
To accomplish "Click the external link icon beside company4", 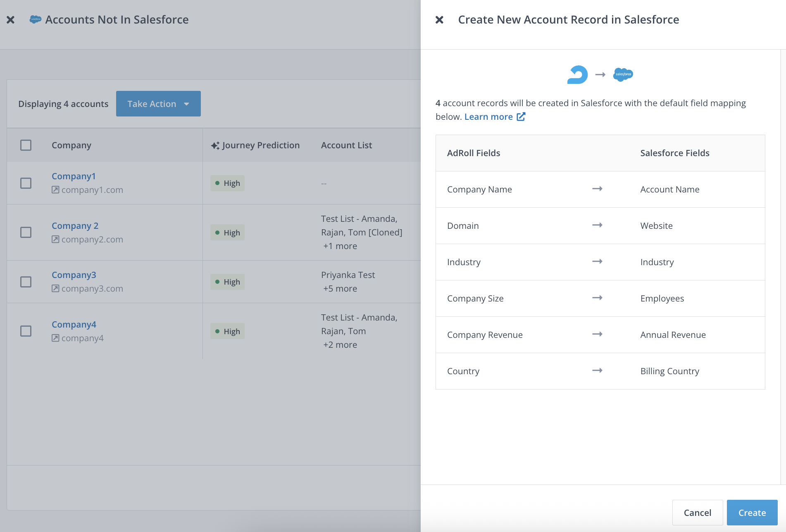I will pos(55,338).
